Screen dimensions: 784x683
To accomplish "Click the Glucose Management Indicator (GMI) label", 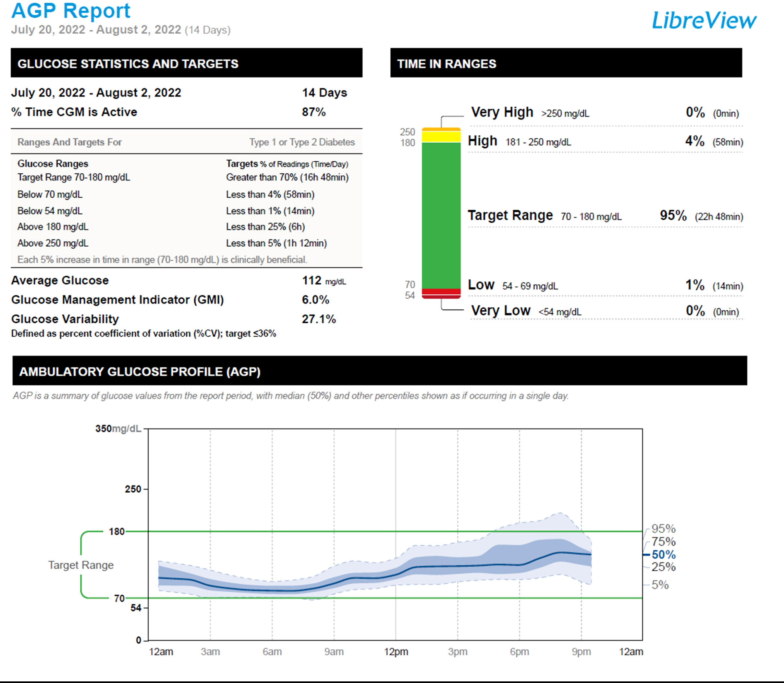I will [117, 300].
